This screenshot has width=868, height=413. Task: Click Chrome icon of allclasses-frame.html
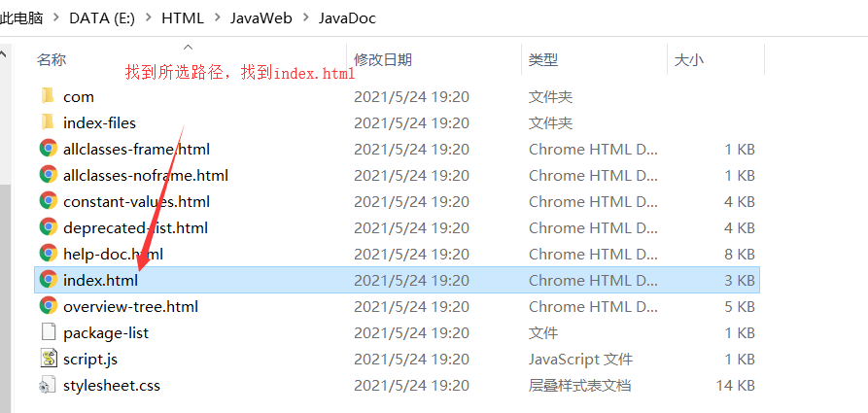click(49, 149)
